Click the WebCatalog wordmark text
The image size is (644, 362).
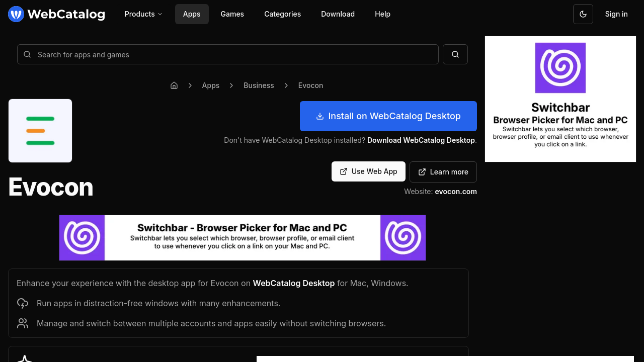coord(66,14)
